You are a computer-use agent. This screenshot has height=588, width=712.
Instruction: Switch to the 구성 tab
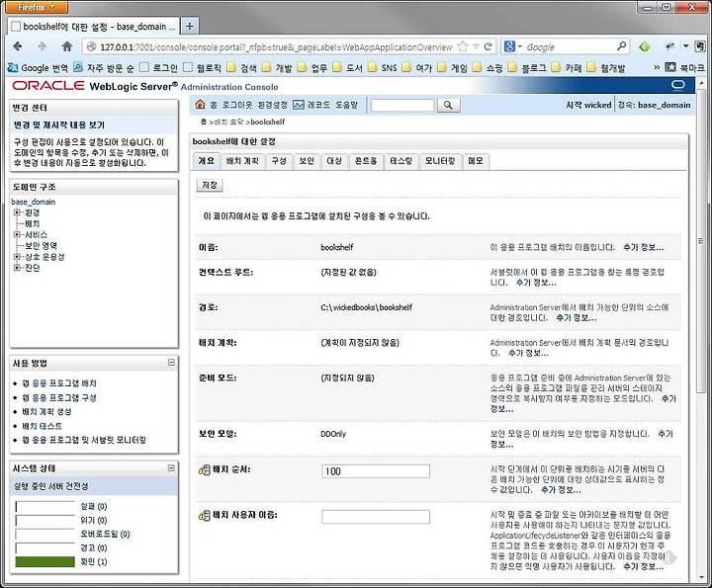pyautogui.click(x=279, y=161)
